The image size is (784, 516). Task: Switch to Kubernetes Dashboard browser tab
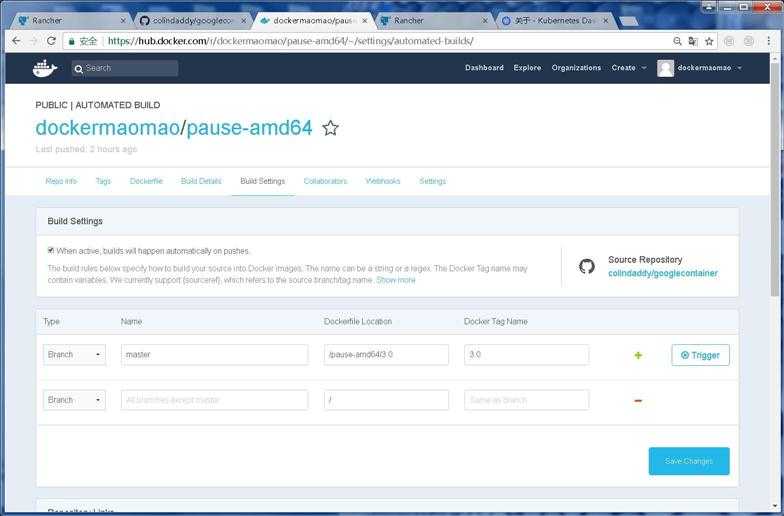[555, 20]
